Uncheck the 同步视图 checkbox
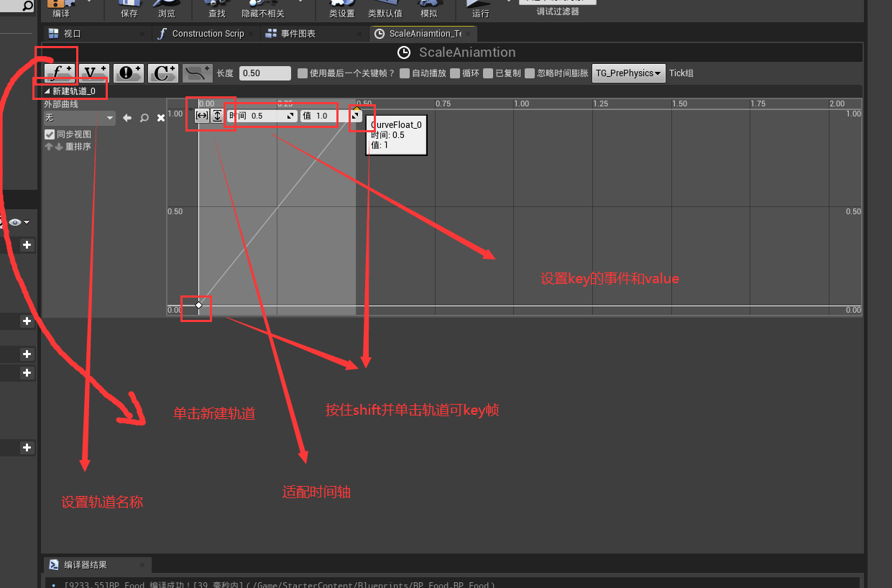892x588 pixels. pos(50,134)
